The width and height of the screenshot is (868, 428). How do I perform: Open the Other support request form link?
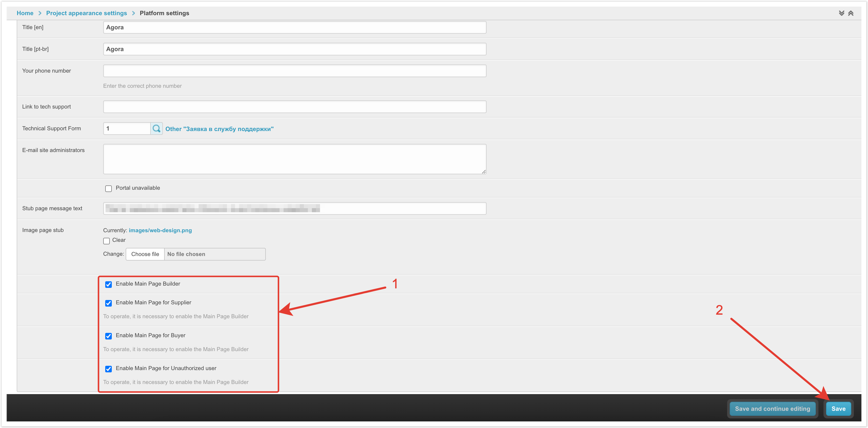[219, 129]
